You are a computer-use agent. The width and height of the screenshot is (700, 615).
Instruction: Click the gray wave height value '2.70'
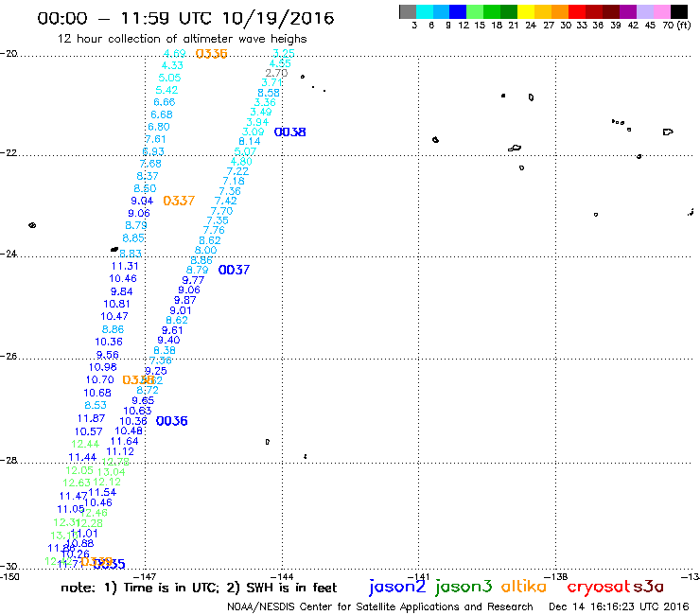(276, 73)
